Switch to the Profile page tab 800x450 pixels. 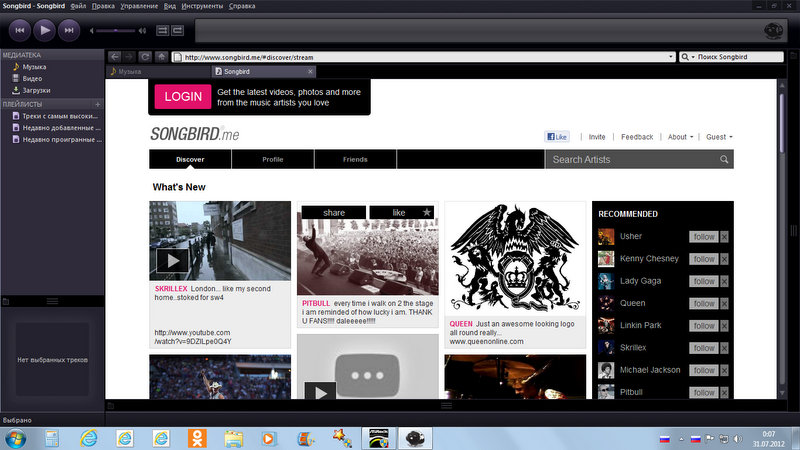272,159
